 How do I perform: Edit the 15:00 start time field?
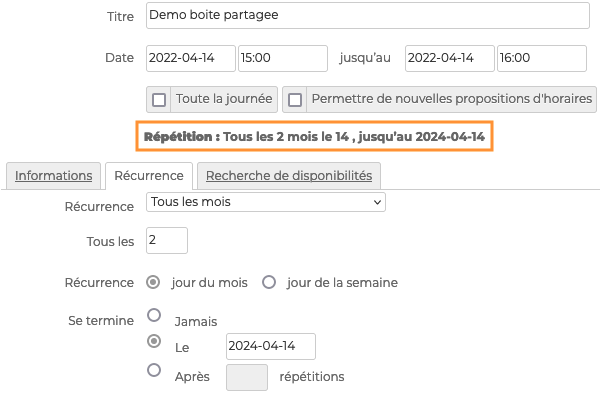tap(282, 58)
